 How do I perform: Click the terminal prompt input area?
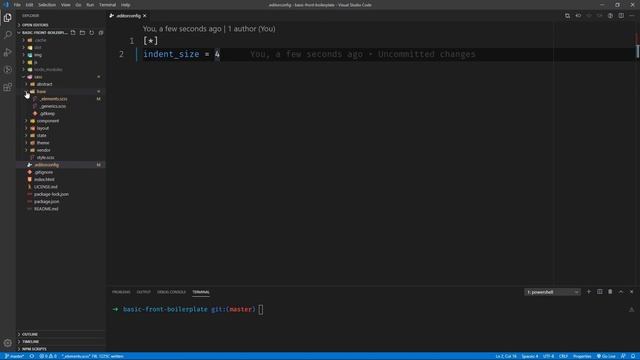[x=261, y=309]
